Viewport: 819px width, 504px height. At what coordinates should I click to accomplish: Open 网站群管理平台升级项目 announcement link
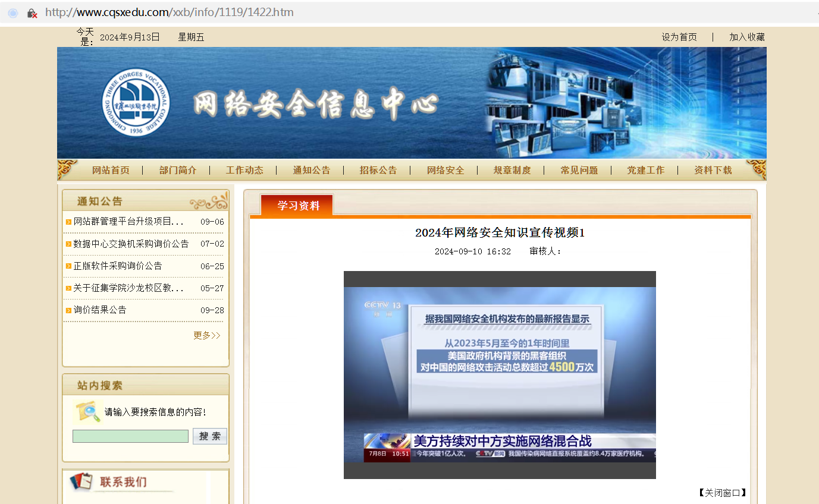pyautogui.click(x=128, y=222)
